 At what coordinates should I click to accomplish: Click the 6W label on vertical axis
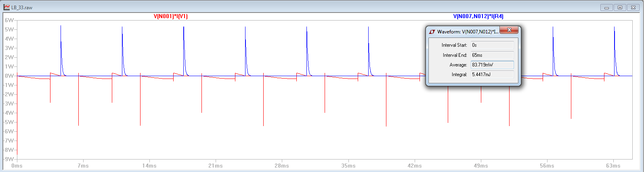pos(9,20)
